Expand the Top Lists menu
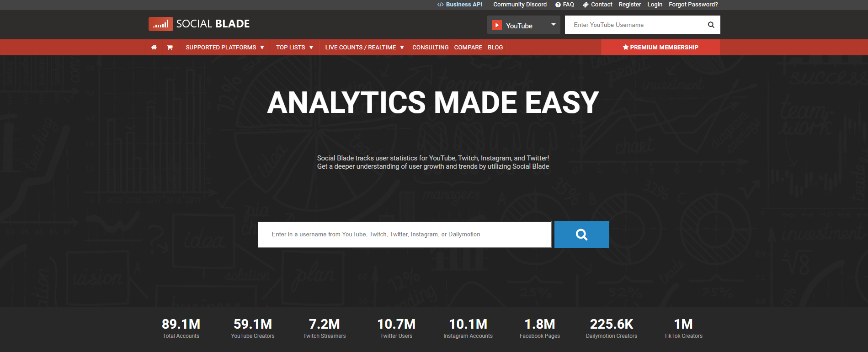868x352 pixels. point(294,48)
